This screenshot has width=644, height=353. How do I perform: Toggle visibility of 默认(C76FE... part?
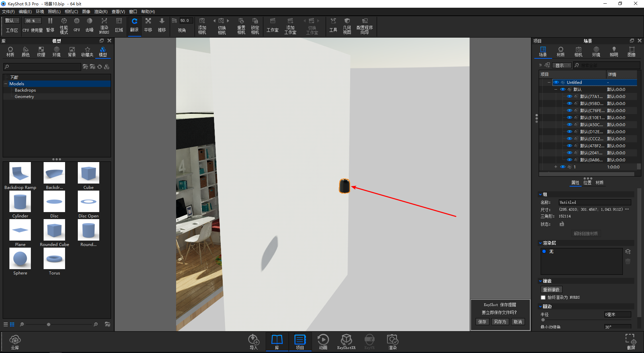[570, 111]
